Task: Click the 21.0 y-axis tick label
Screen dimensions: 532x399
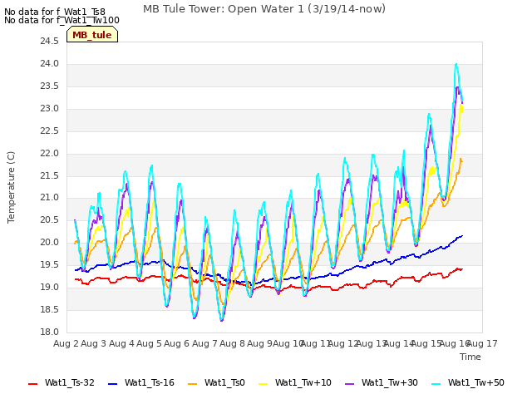Action: [x=50, y=198]
